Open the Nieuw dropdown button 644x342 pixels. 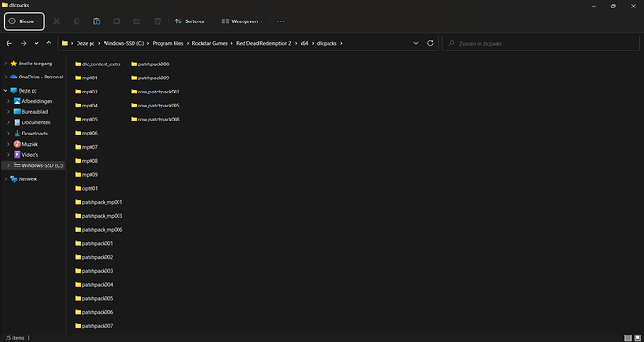pos(24,21)
